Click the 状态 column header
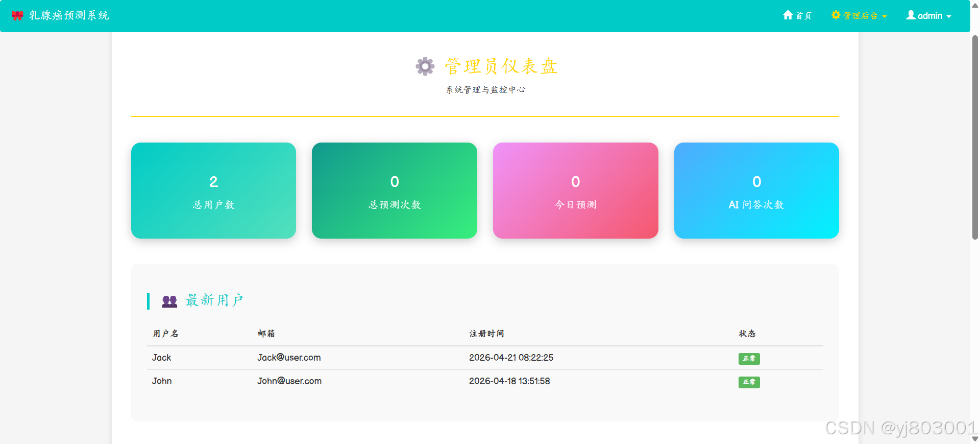 tap(747, 334)
